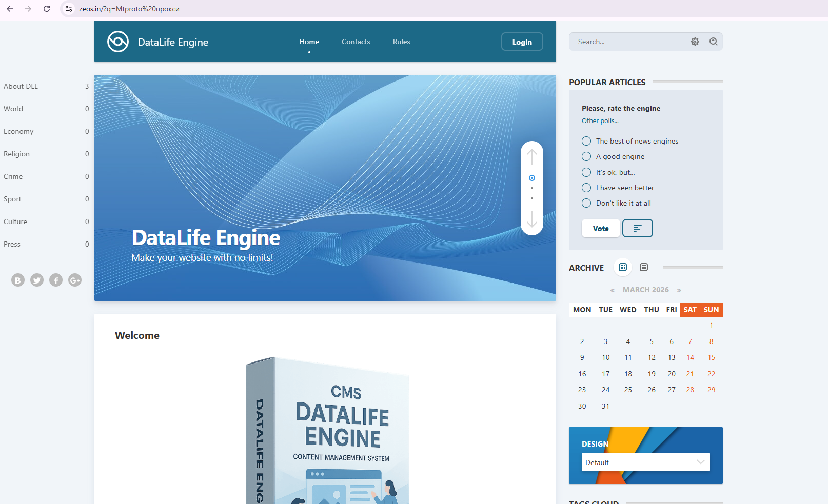The height and width of the screenshot is (504, 828).
Task: Open the Contacts menu item
Action: coord(356,42)
